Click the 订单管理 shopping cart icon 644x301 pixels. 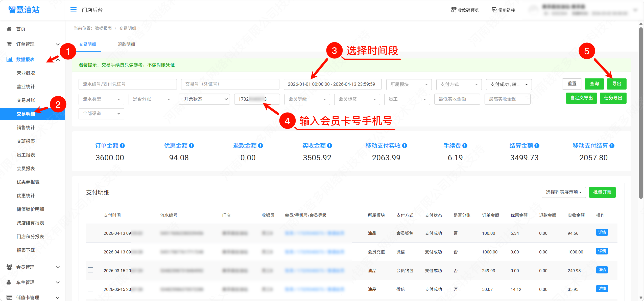[9, 44]
